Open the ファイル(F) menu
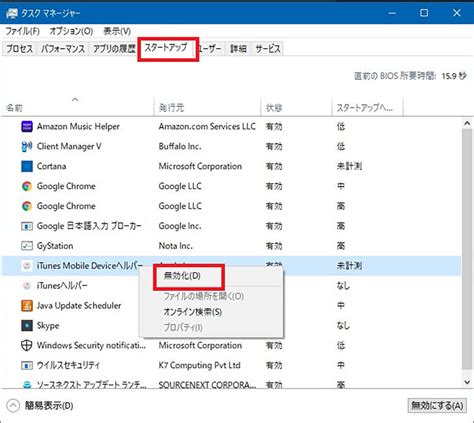 [23, 31]
